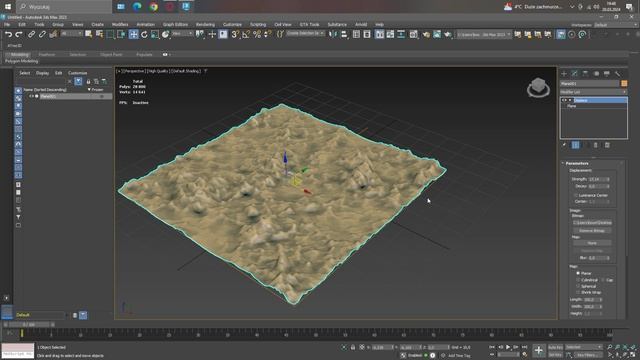Open the Render Setup icon
The image size is (640, 360).
tap(426, 35)
